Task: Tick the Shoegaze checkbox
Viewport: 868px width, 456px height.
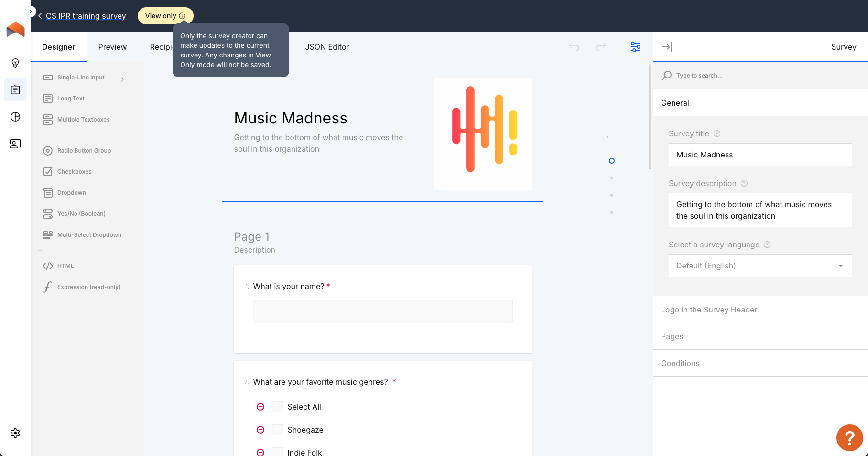Action: tap(278, 430)
